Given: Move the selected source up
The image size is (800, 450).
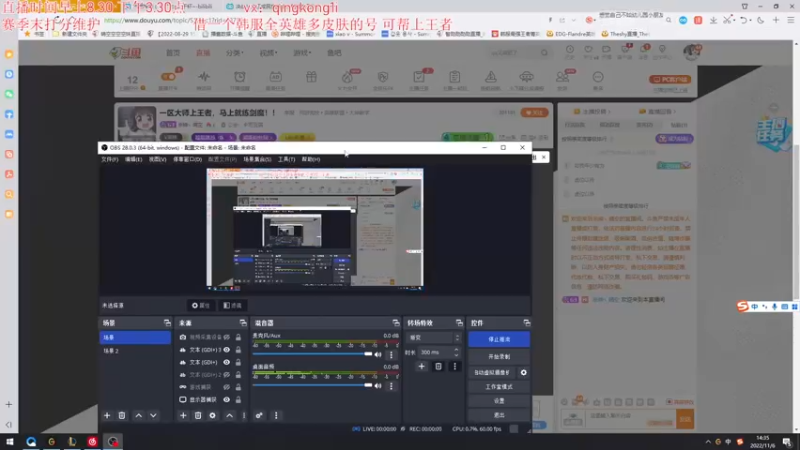Looking at the screenshot, I should 229,415.
